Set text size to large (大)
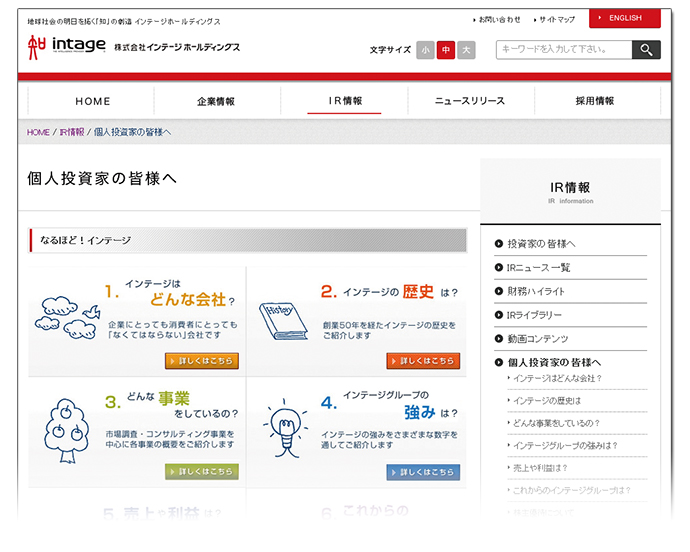This screenshot has width=690, height=552. 466,50
